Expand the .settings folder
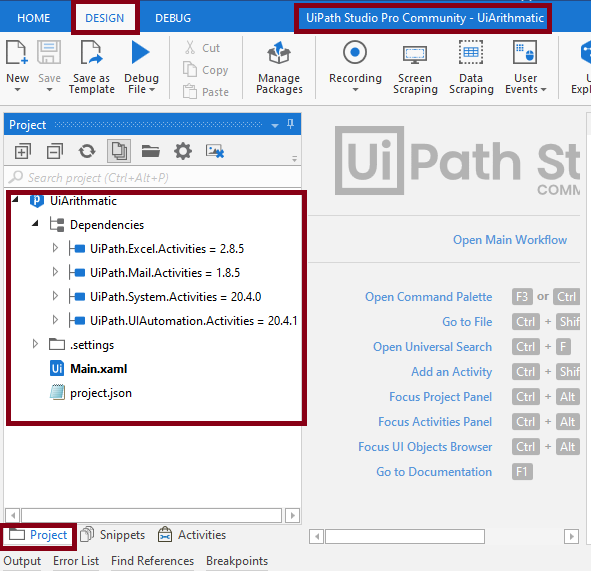The image size is (591, 588). click(x=35, y=344)
